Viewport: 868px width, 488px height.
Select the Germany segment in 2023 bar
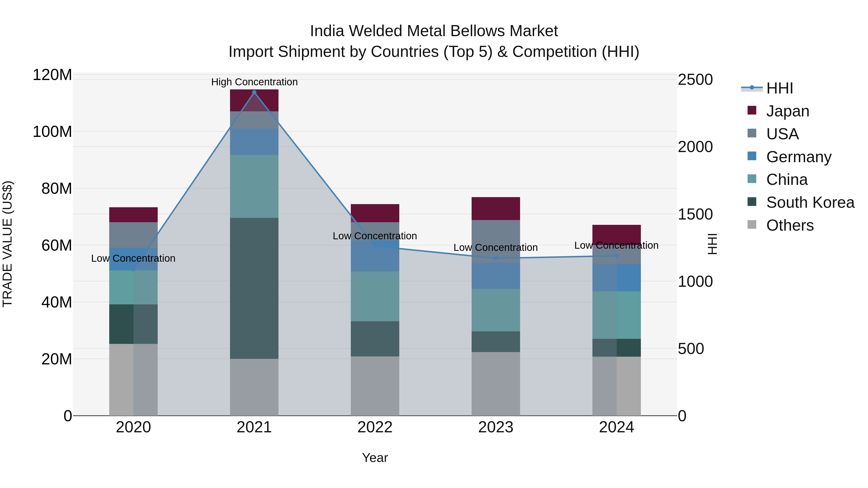click(496, 276)
